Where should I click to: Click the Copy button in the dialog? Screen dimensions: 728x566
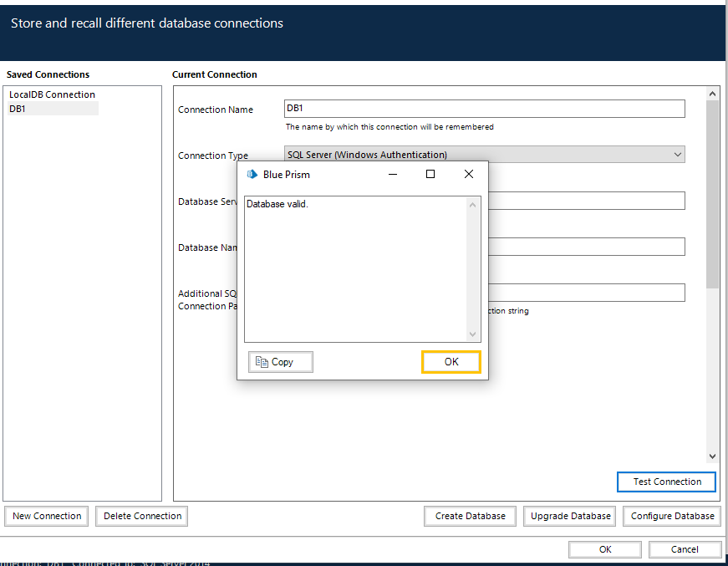tap(281, 362)
